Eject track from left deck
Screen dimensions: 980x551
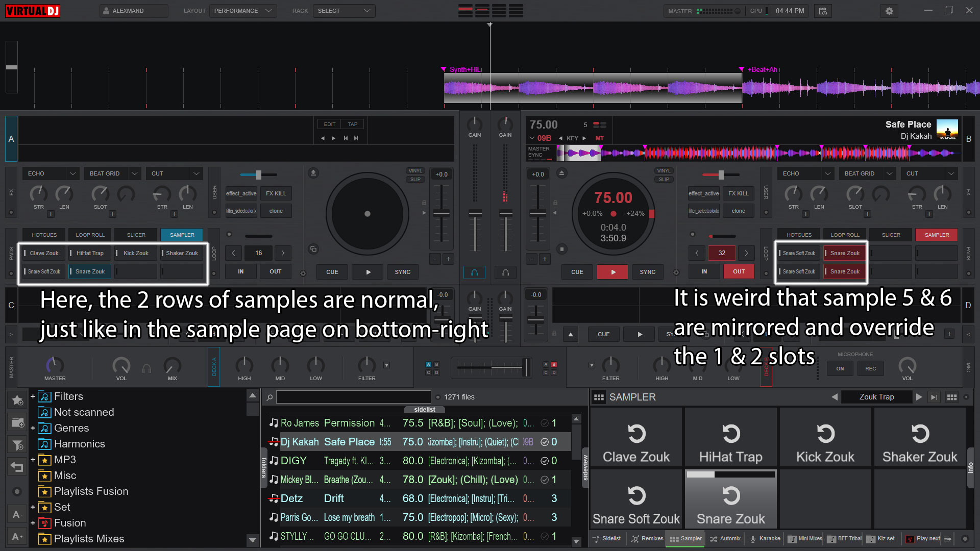click(313, 173)
